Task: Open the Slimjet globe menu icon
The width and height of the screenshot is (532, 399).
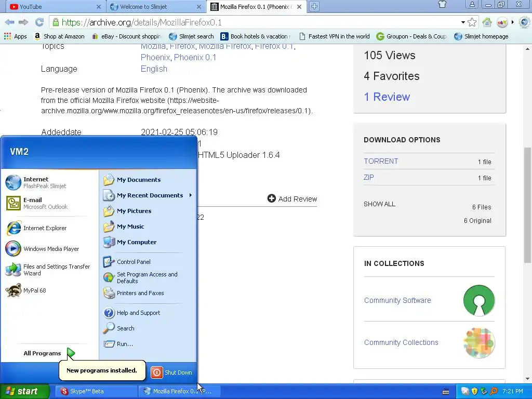Action: click(525, 22)
